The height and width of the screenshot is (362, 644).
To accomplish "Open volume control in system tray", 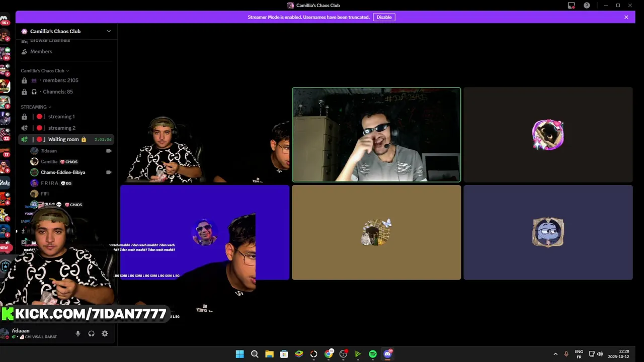I will pyautogui.click(x=600, y=354).
